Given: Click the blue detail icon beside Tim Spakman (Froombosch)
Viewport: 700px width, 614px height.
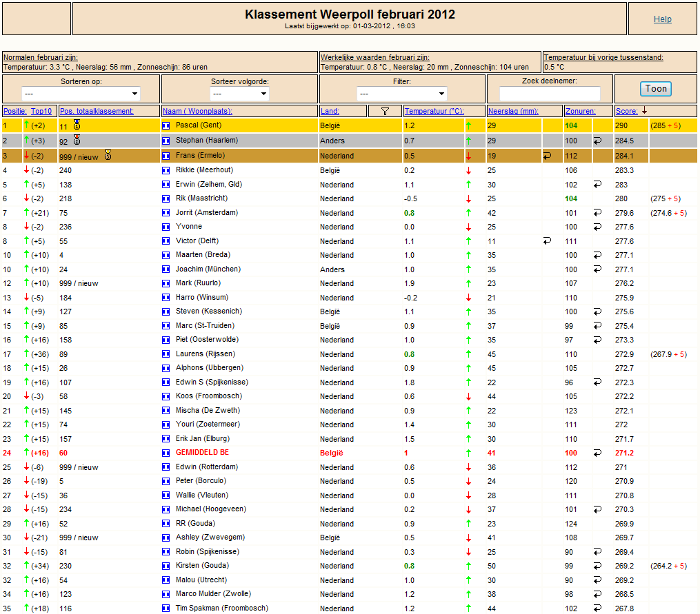Looking at the screenshot, I should click(x=166, y=608).
